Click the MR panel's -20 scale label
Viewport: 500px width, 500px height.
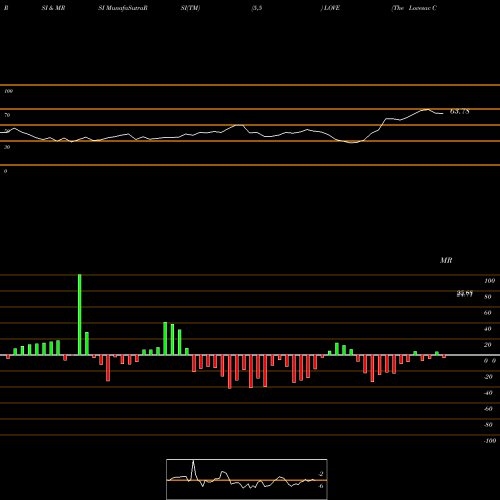pos(488,377)
